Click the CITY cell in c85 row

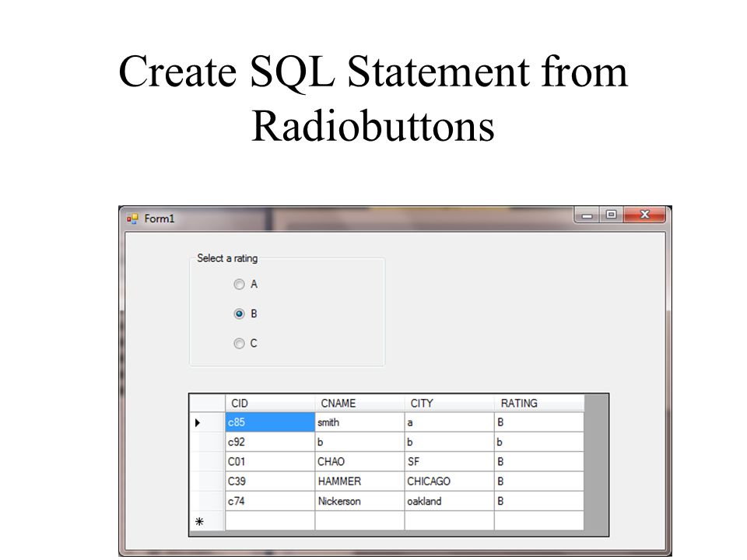click(449, 422)
